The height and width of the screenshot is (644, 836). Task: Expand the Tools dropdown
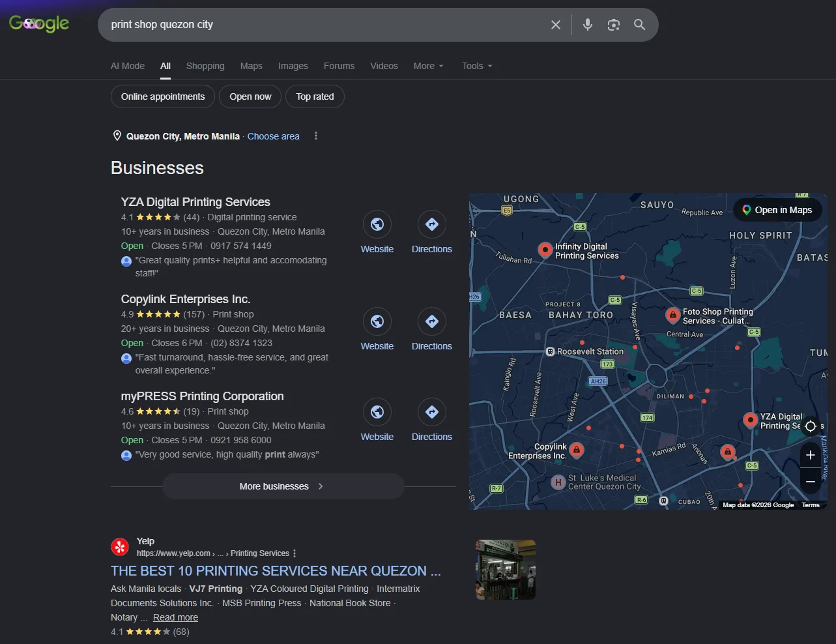[x=477, y=66]
